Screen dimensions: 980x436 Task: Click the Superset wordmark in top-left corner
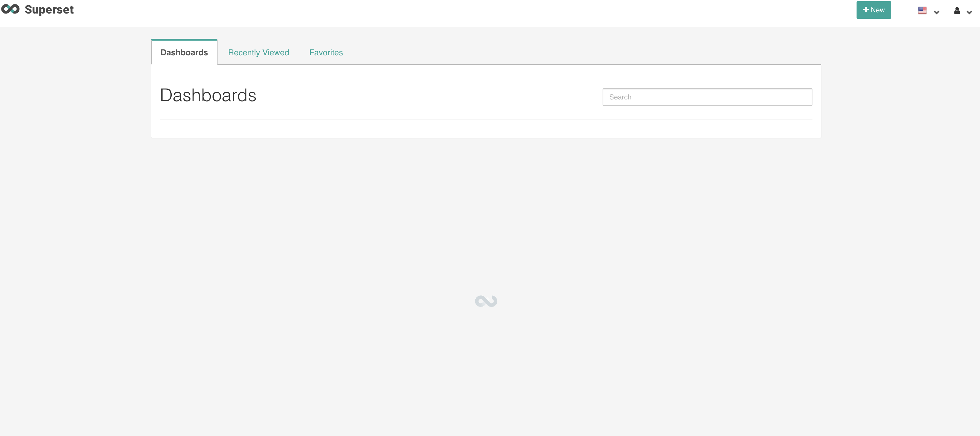click(x=49, y=9)
